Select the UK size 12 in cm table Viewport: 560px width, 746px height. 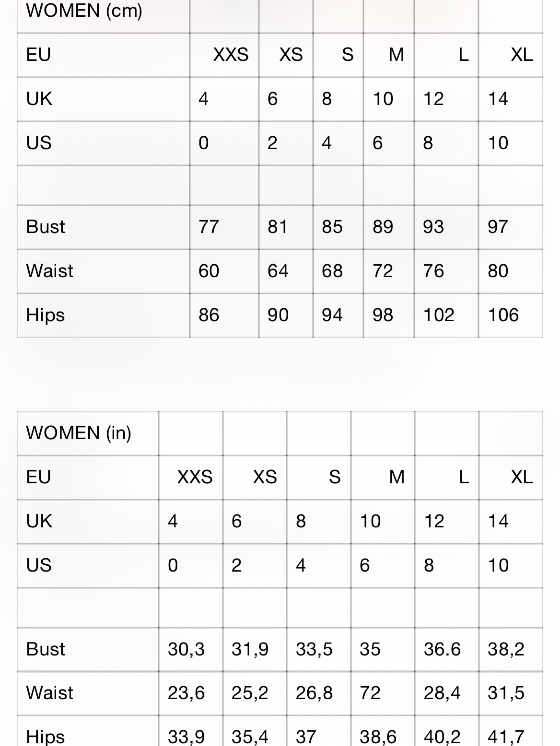(433, 99)
